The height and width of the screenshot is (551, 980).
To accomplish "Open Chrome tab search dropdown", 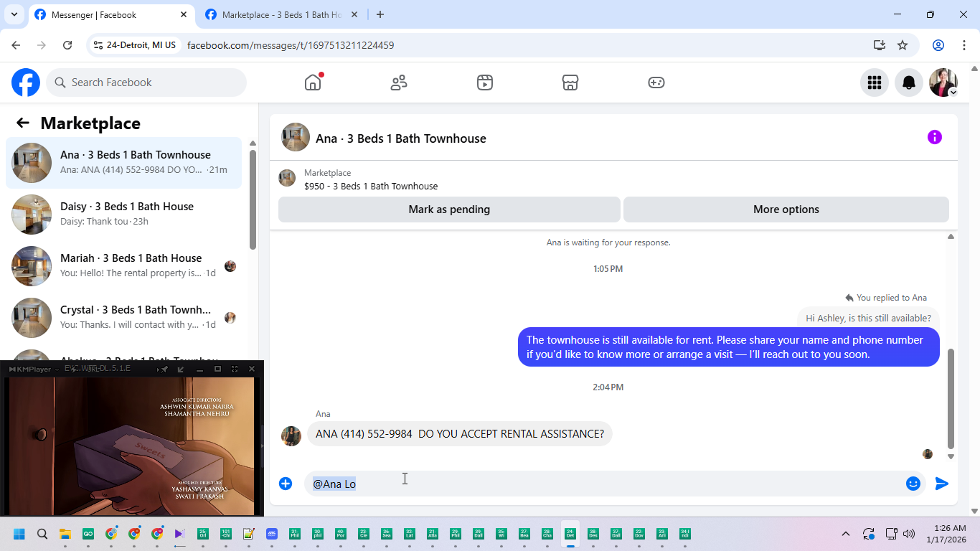I will pyautogui.click(x=14, y=14).
